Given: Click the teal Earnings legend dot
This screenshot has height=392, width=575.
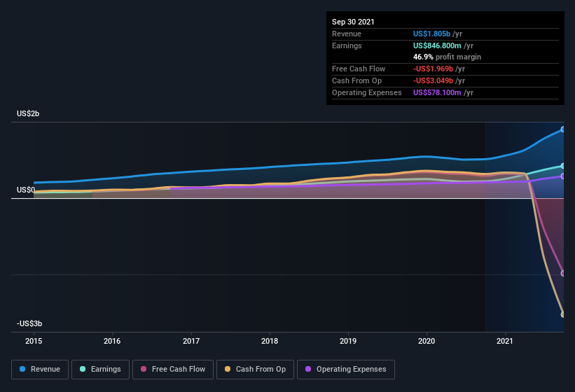Looking at the screenshot, I should 83,369.
